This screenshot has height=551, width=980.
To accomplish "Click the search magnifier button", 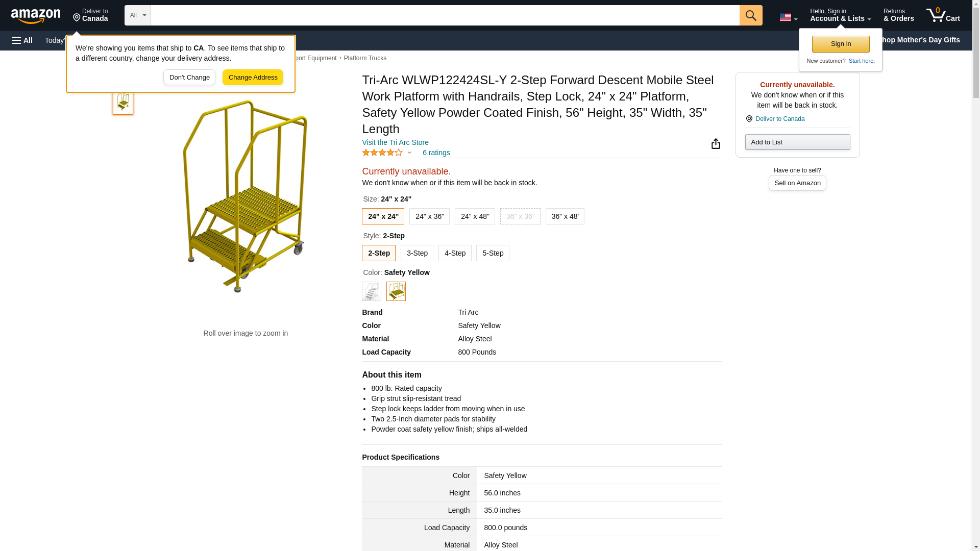I will 750,15.
